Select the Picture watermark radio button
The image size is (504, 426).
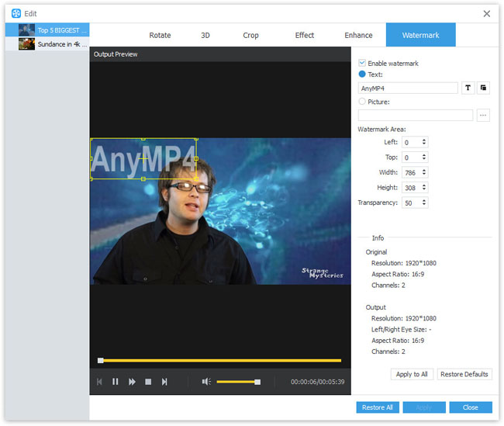pyautogui.click(x=362, y=102)
